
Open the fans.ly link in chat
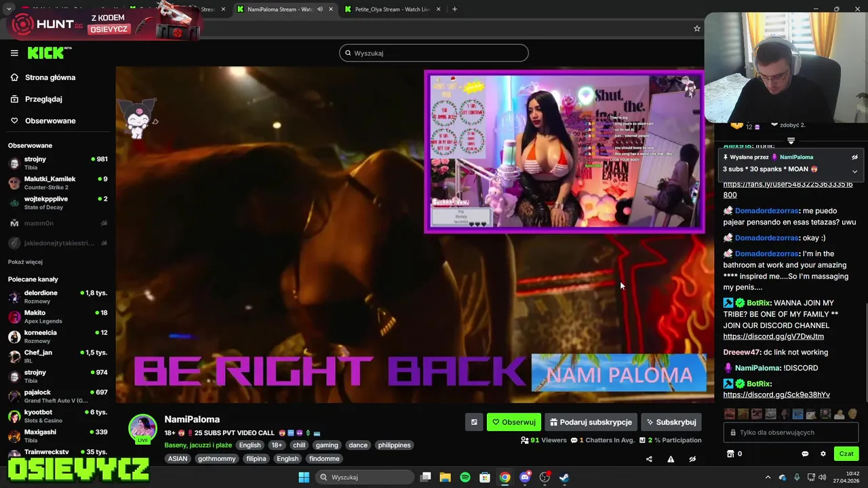click(787, 189)
